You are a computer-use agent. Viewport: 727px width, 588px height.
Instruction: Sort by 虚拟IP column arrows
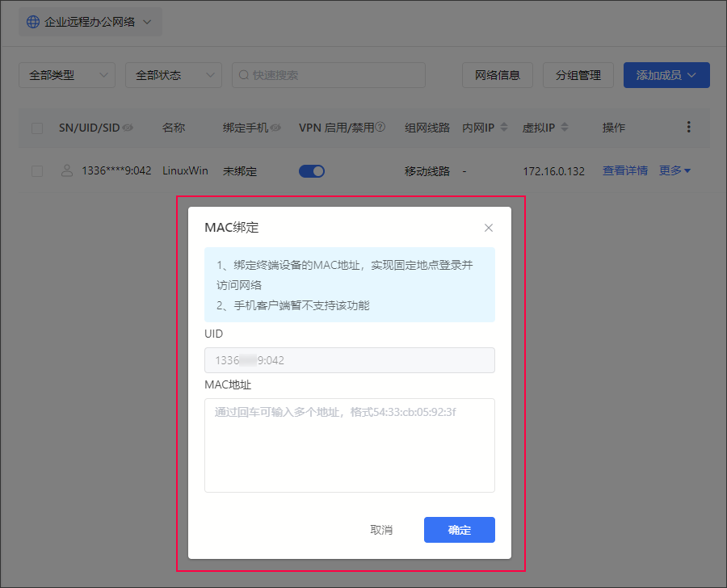565,128
